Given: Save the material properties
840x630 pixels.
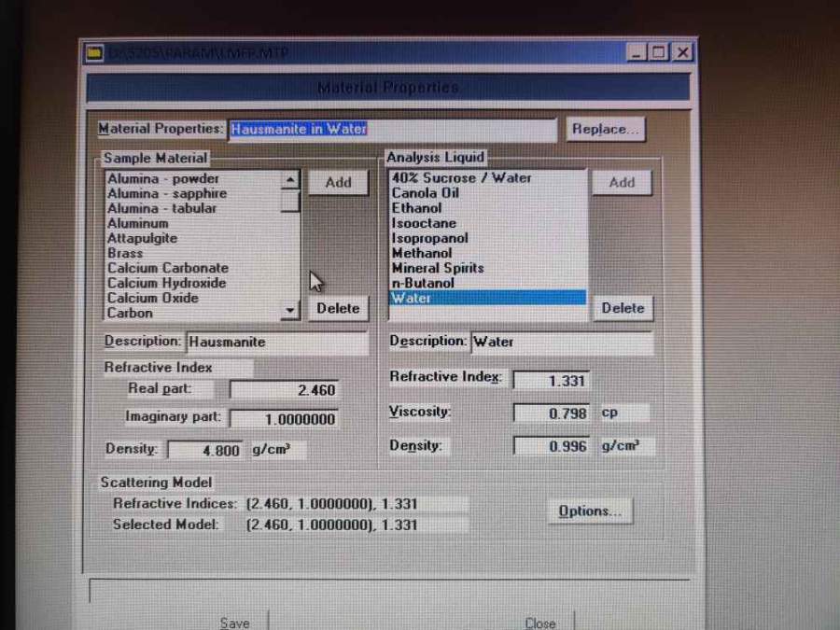Looking at the screenshot, I should [x=234, y=623].
